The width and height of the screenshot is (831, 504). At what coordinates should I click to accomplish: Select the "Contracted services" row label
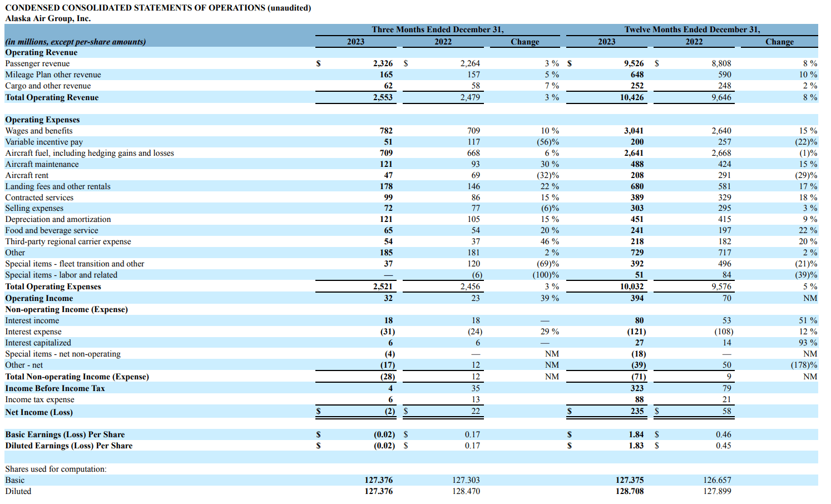click(x=39, y=197)
